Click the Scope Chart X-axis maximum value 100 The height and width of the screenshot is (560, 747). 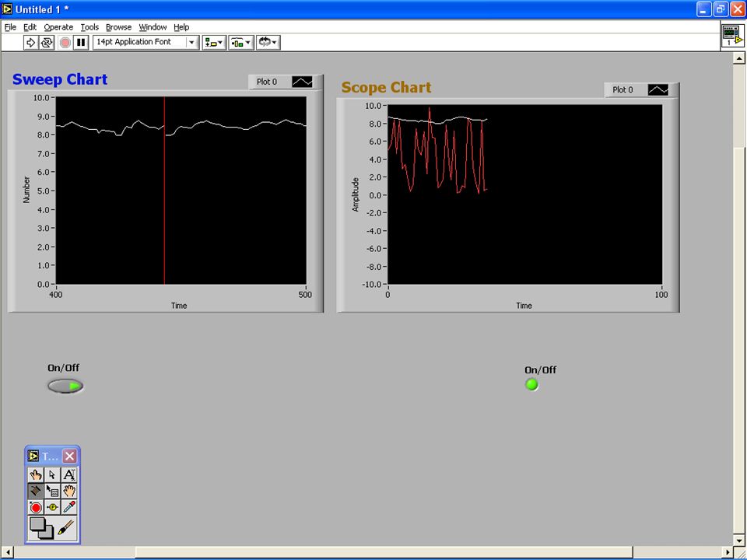(661, 294)
